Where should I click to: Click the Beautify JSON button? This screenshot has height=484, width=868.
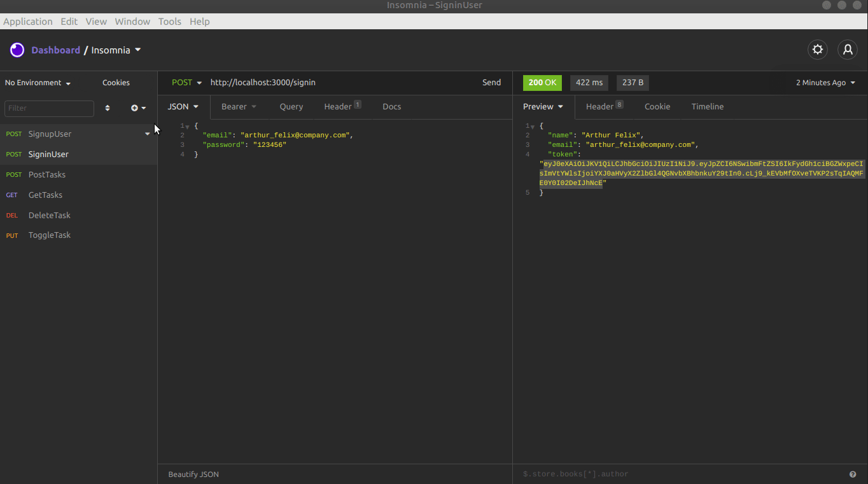[193, 474]
